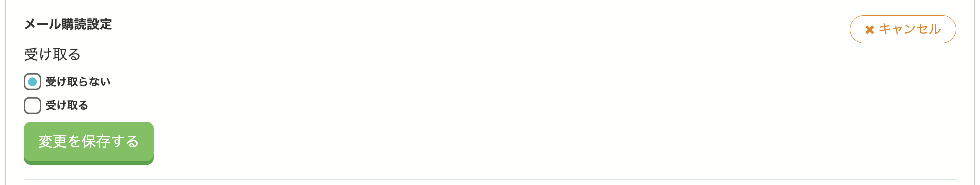Click the current value text 受け取る above options
Image resolution: width=980 pixels, height=185 pixels.
click(x=52, y=54)
